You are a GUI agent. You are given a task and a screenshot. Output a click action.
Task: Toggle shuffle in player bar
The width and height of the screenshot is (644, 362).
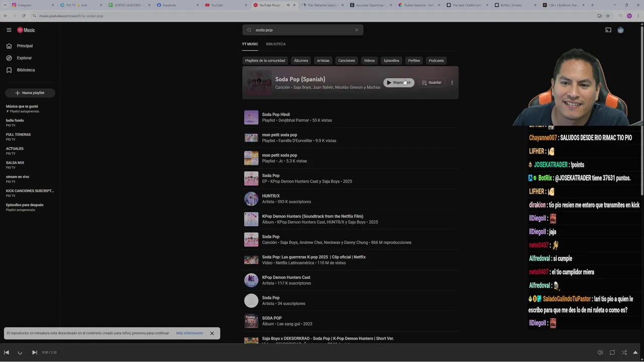tap(624, 352)
